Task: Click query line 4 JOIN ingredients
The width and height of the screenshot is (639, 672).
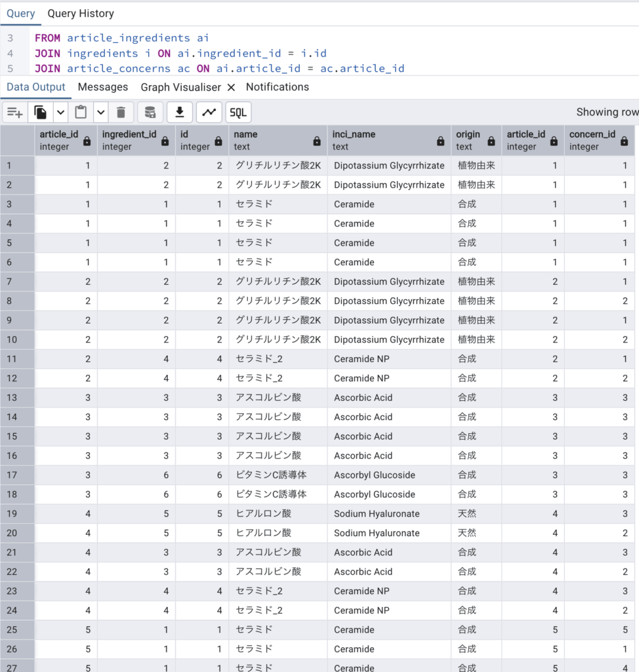Action: [x=180, y=53]
